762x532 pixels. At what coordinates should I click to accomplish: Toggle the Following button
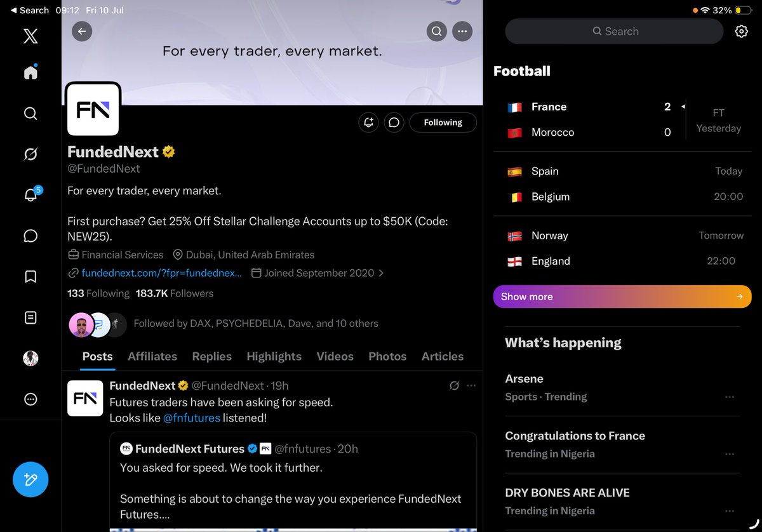[x=443, y=123]
